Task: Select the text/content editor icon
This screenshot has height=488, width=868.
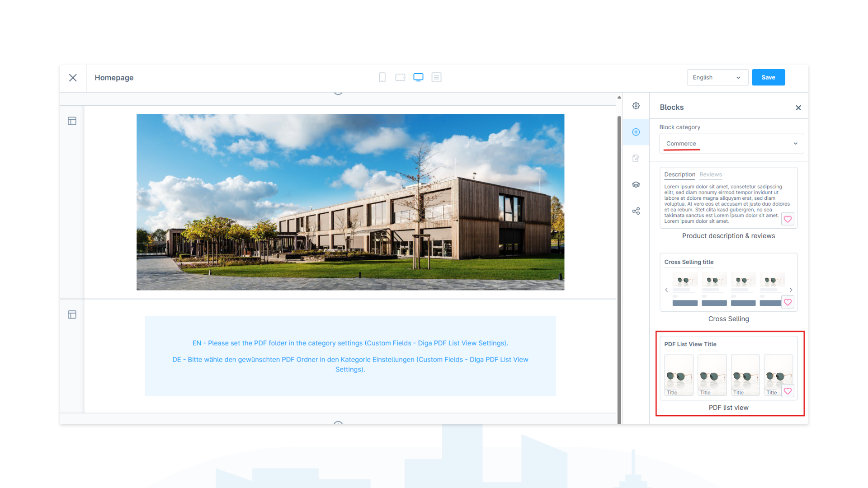Action: click(x=637, y=158)
